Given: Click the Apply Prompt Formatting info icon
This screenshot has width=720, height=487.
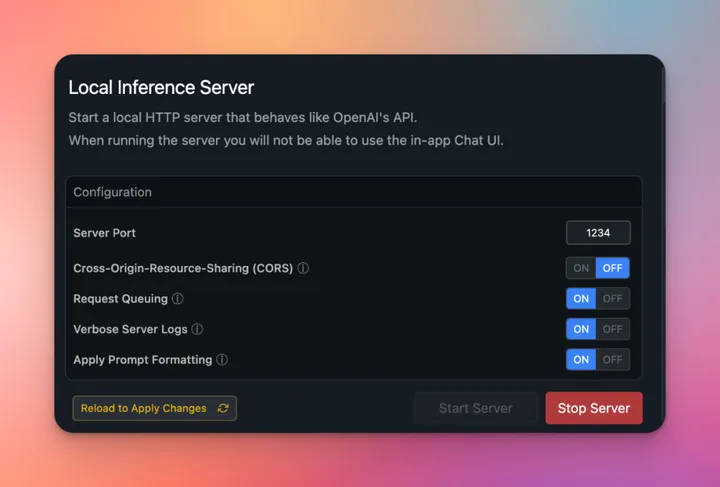Looking at the screenshot, I should (222, 360).
